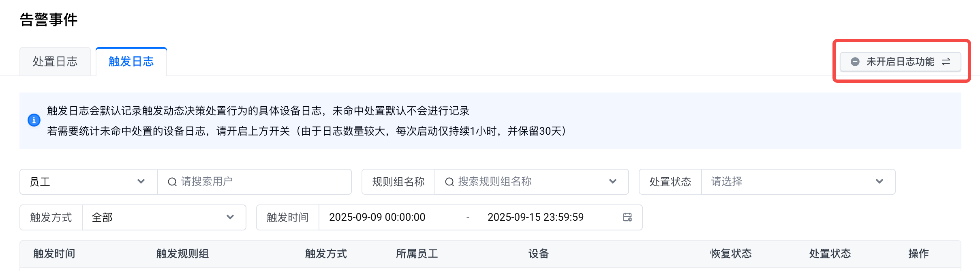The width and height of the screenshot is (980, 271).
Task: Click the magnifier icon in 规则组 search
Action: pyautogui.click(x=449, y=182)
